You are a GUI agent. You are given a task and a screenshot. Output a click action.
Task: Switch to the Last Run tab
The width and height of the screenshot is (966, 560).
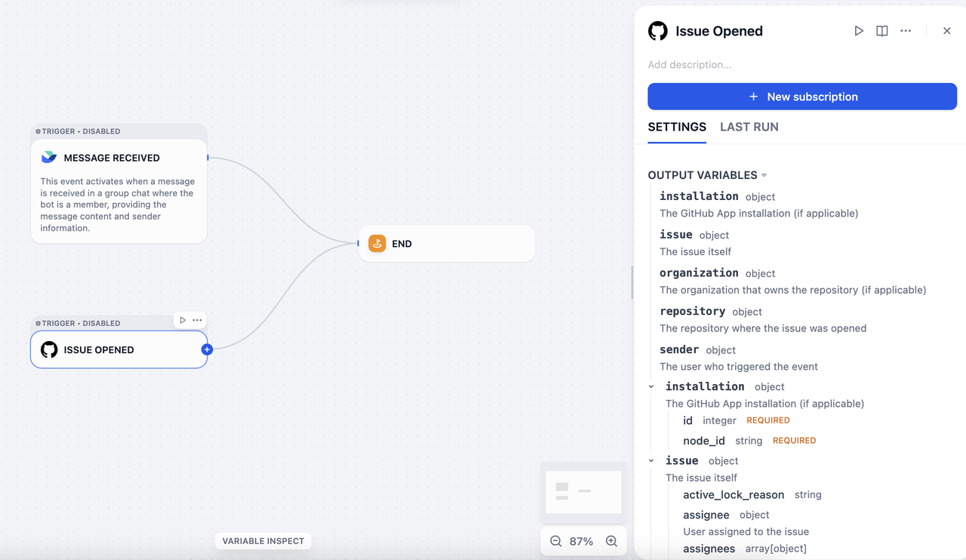749,127
